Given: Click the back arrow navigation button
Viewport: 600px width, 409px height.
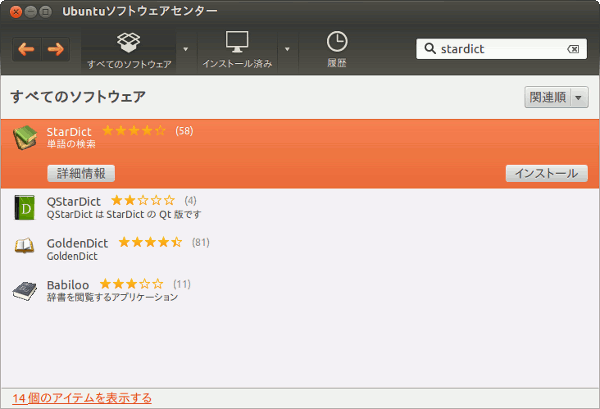Looking at the screenshot, I should coord(27,48).
